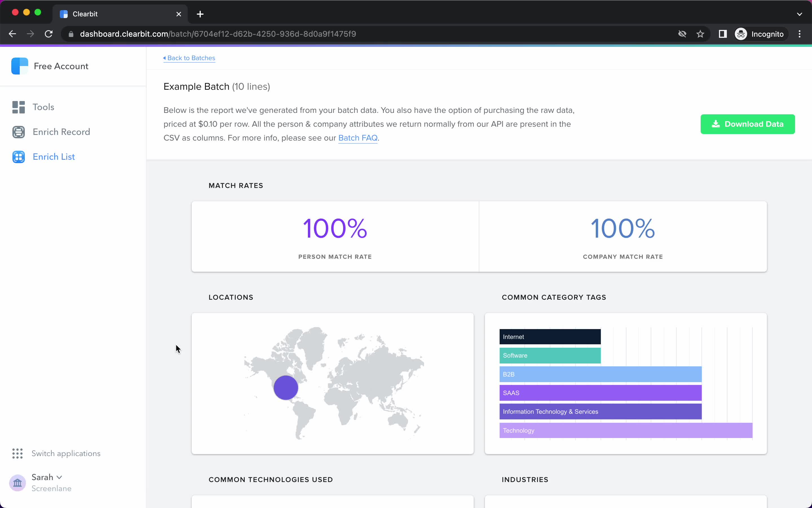Open the Chrome three-dot menu
This screenshot has height=508, width=812.
(800, 34)
